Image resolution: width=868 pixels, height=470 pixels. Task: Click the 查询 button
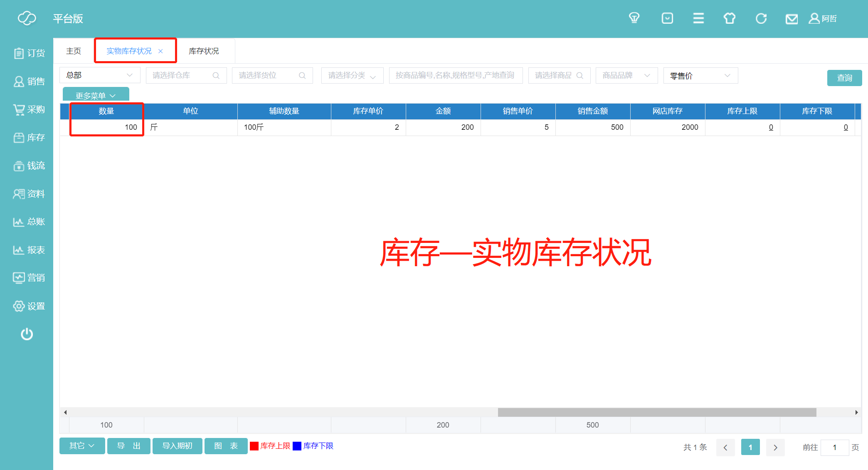click(844, 78)
